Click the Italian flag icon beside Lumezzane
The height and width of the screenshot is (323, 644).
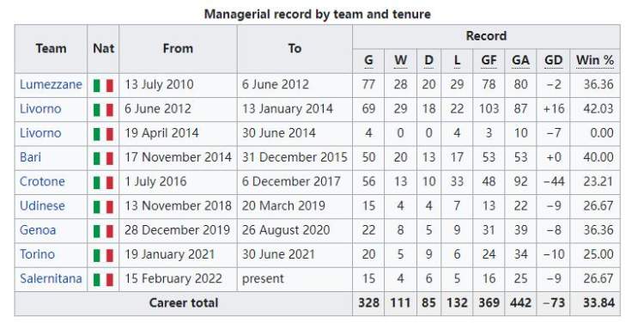pyautogui.click(x=103, y=86)
